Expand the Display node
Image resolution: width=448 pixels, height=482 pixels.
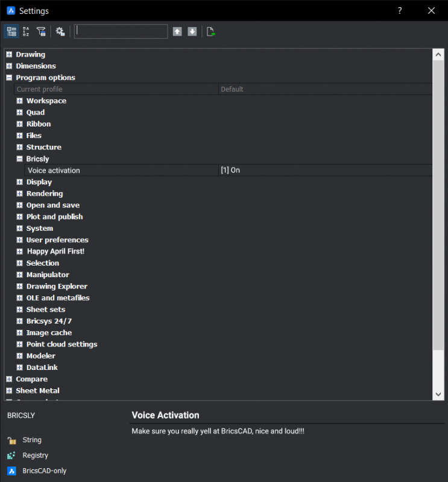(19, 182)
